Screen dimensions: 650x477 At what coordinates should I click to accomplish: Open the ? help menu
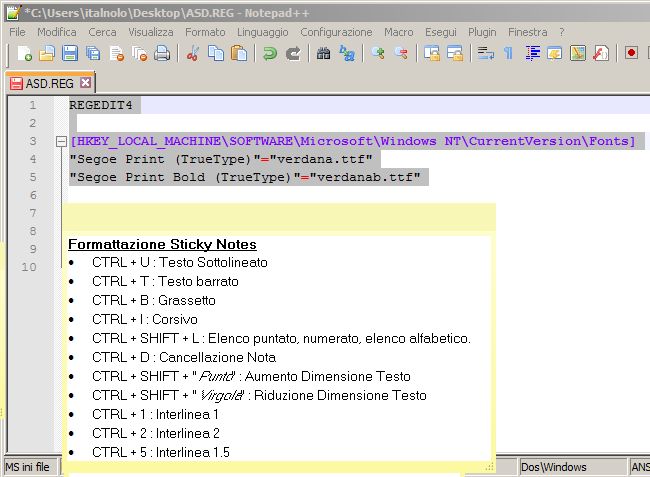pos(562,32)
